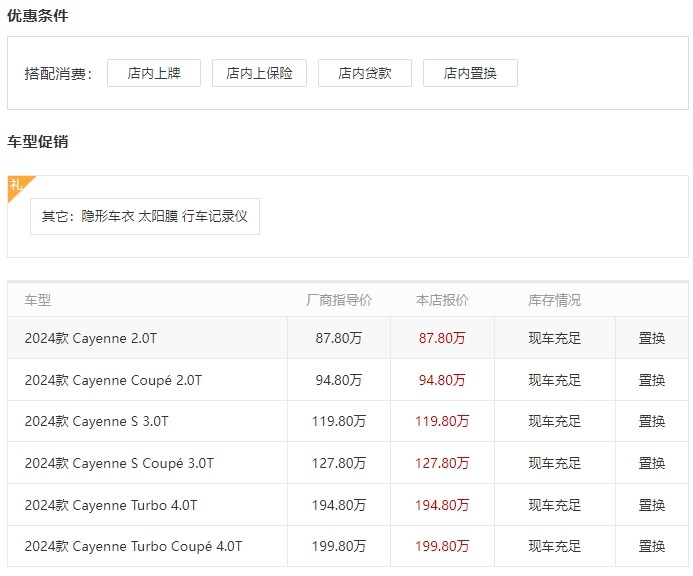Click the black 94.80万 manufacturer guide price
The height and width of the screenshot is (576, 693).
339,380
